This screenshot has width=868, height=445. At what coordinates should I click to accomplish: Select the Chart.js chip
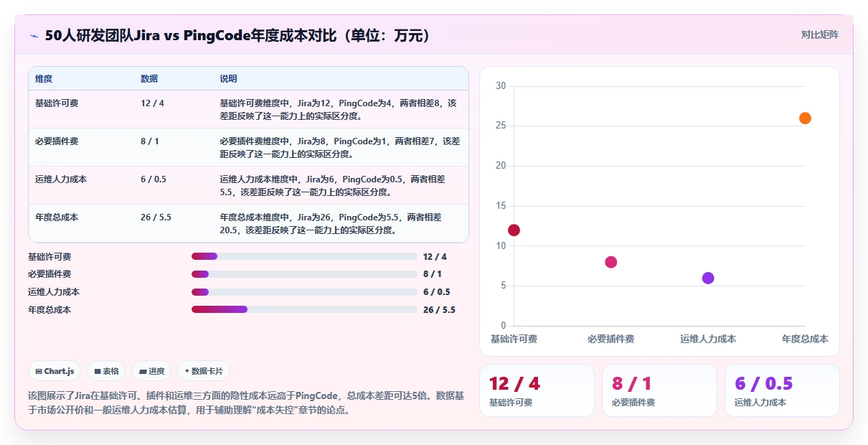55,371
